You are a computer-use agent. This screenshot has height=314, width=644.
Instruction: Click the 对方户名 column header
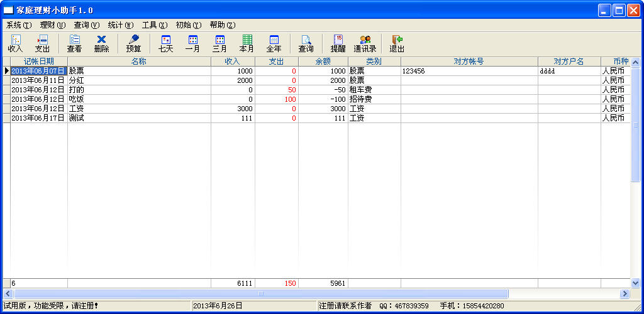pos(569,62)
